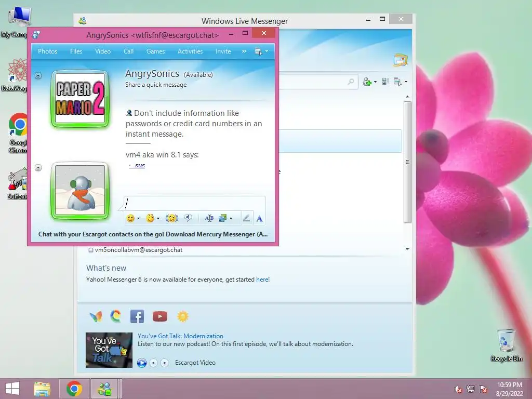Click the AngrySonics contact name
Screen dimensions: 532x399
click(x=152, y=74)
